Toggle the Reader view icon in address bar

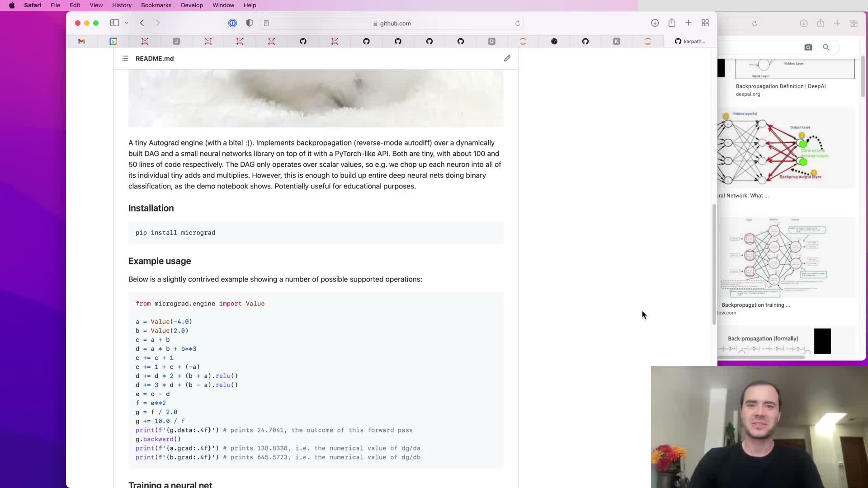[267, 23]
